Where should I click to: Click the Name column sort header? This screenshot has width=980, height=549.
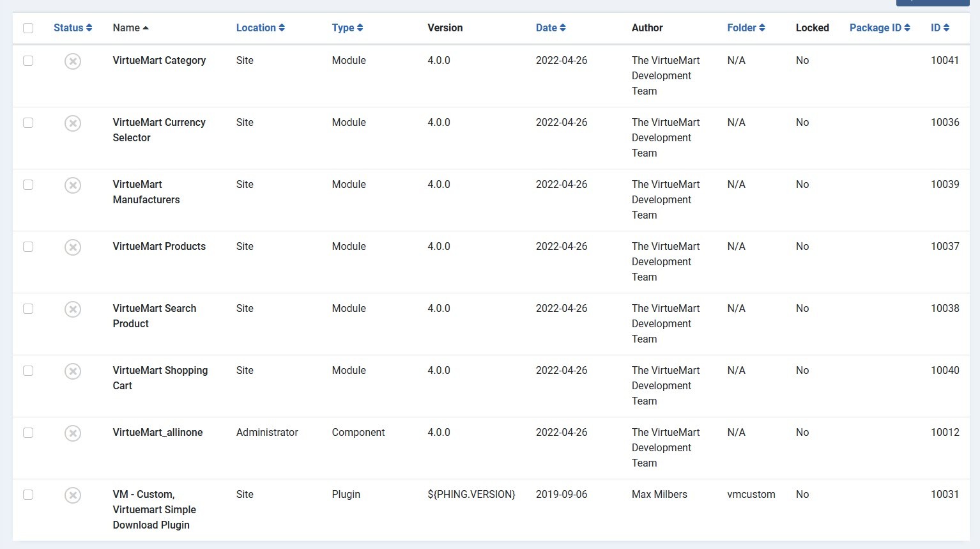pyautogui.click(x=130, y=28)
